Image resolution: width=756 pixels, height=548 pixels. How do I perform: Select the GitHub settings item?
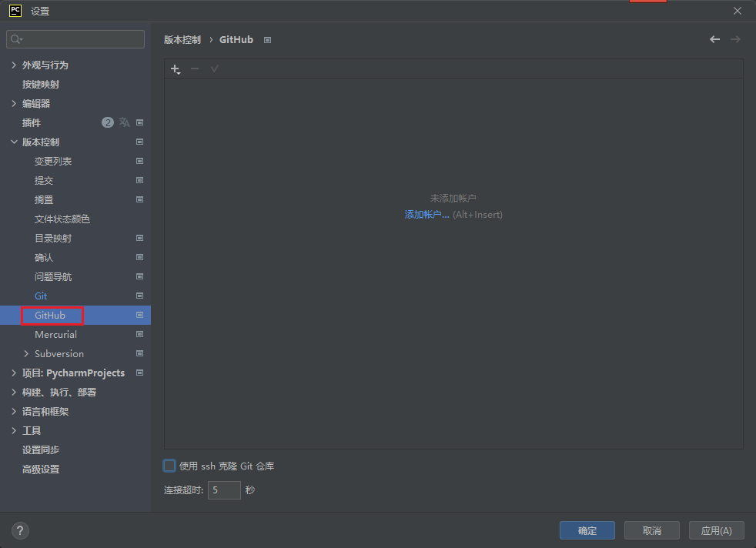pyautogui.click(x=50, y=316)
